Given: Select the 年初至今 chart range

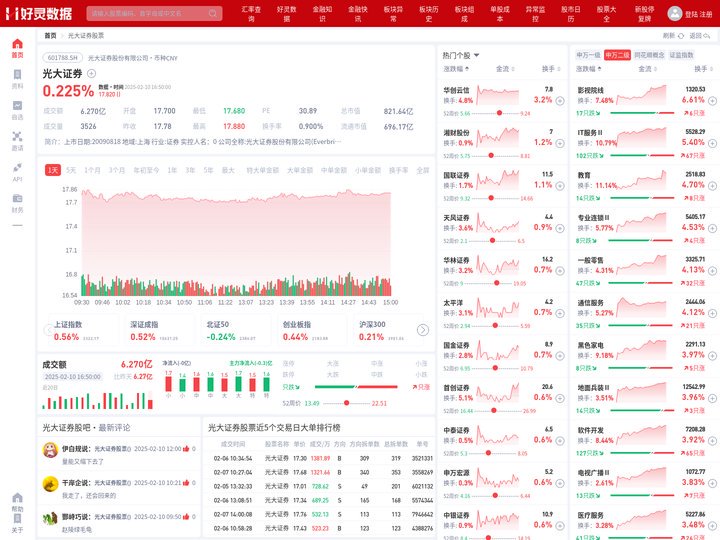Looking at the screenshot, I should [146, 170].
